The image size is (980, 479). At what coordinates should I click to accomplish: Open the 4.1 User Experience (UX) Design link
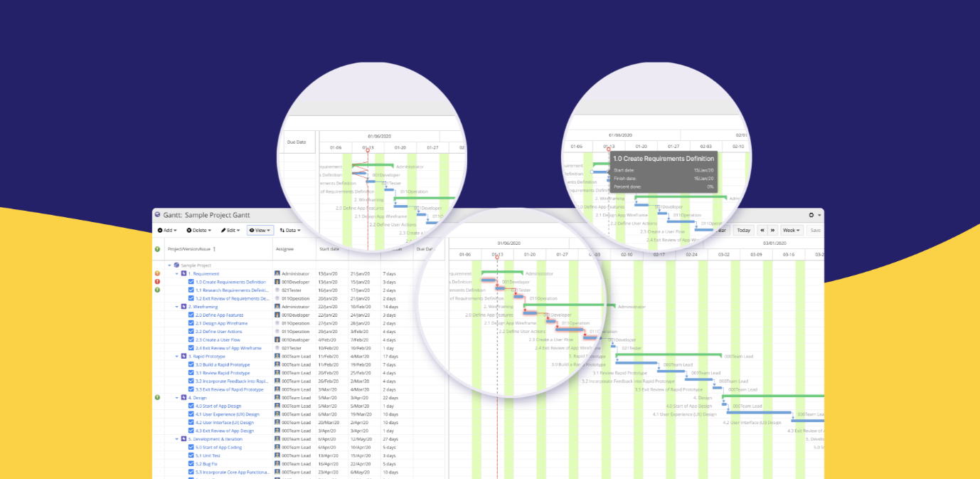tap(227, 414)
